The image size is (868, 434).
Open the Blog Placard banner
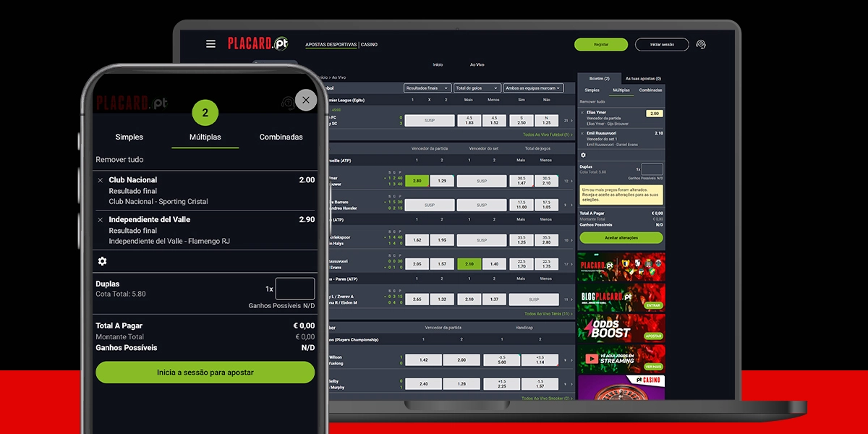[x=621, y=297]
